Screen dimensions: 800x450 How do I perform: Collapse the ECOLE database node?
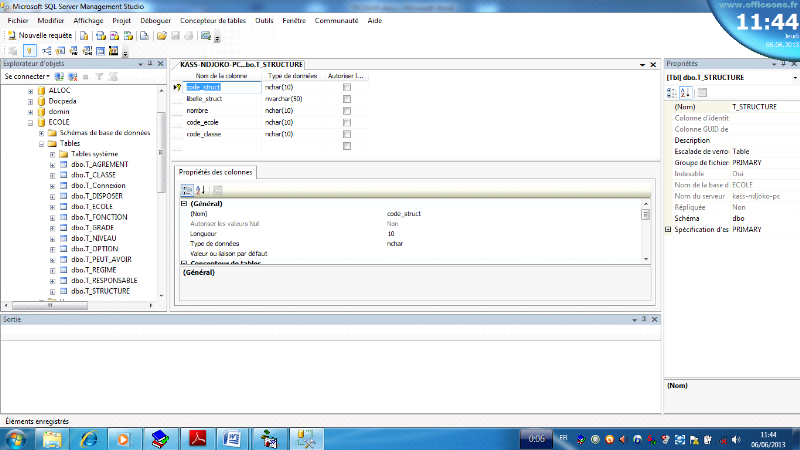click(x=31, y=123)
